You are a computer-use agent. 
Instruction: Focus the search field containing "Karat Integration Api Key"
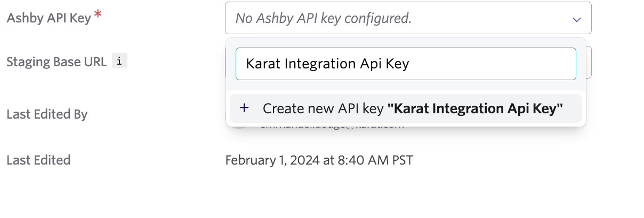click(406, 64)
